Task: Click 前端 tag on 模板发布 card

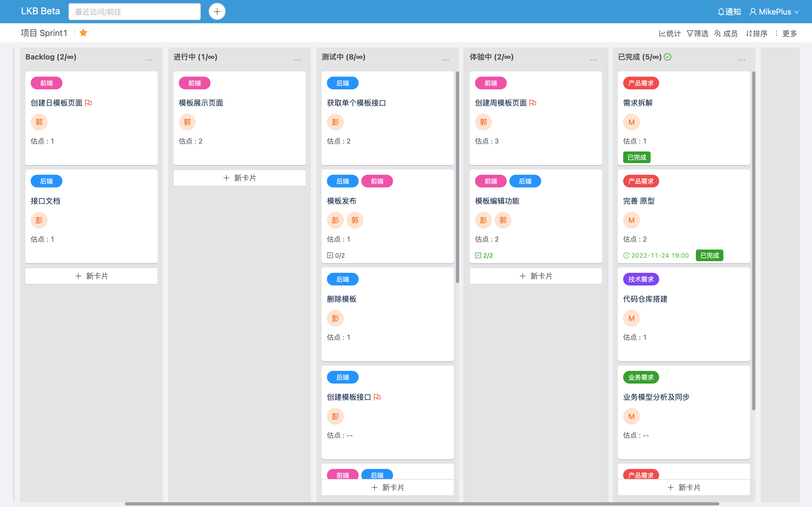Action: click(x=377, y=181)
